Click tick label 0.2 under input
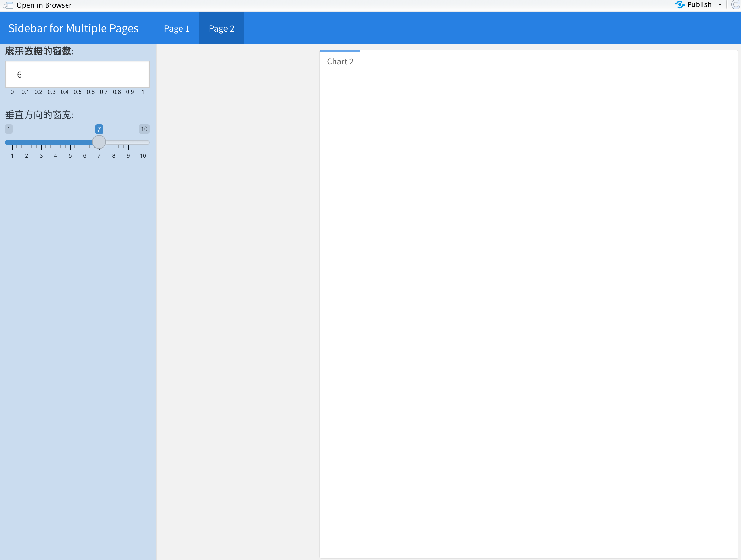This screenshot has height=560, width=741. coord(39,92)
